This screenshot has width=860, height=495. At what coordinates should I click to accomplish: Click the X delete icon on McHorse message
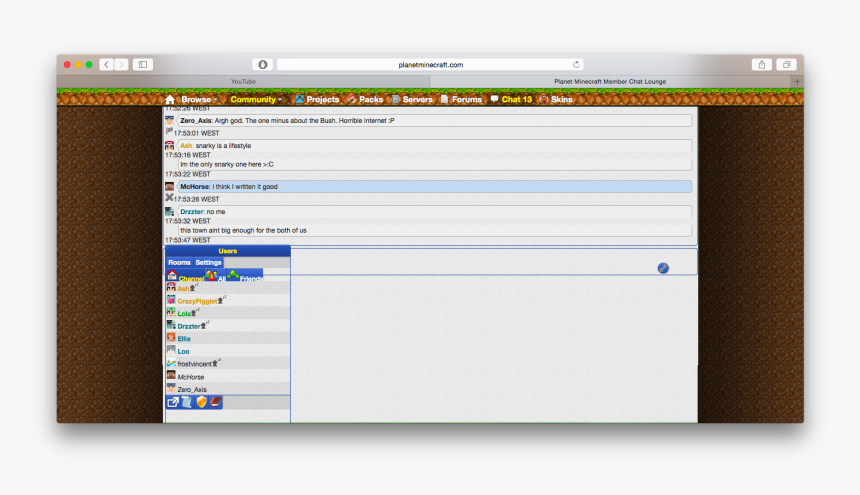(169, 197)
